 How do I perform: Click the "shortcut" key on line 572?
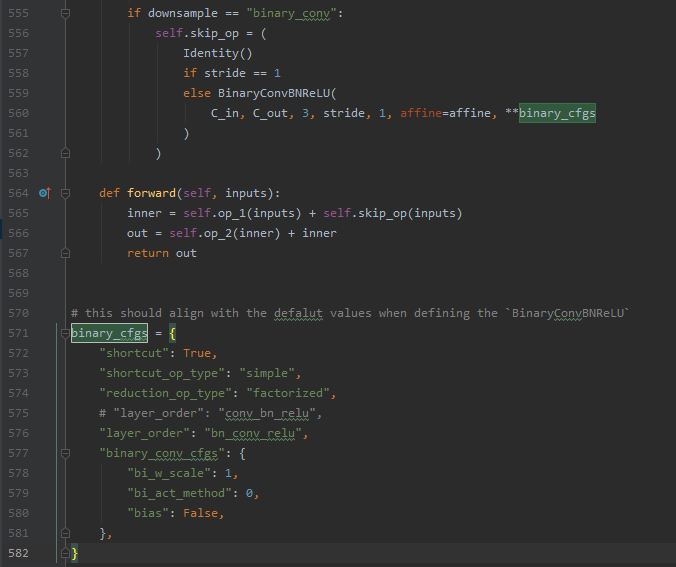[x=134, y=353]
